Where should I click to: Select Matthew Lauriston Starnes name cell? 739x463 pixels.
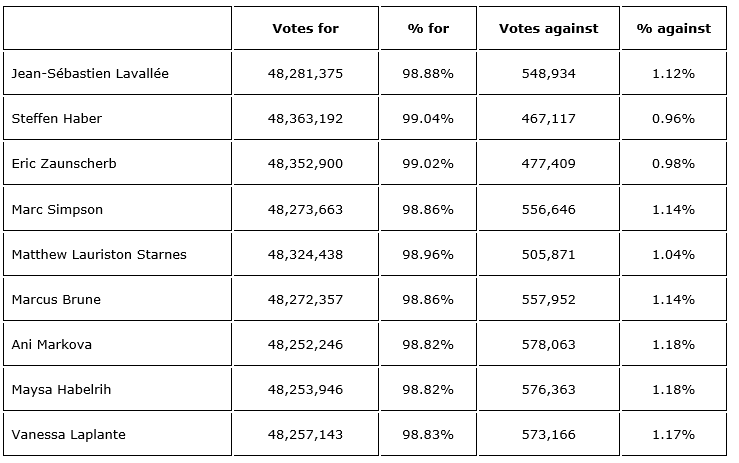[99, 255]
